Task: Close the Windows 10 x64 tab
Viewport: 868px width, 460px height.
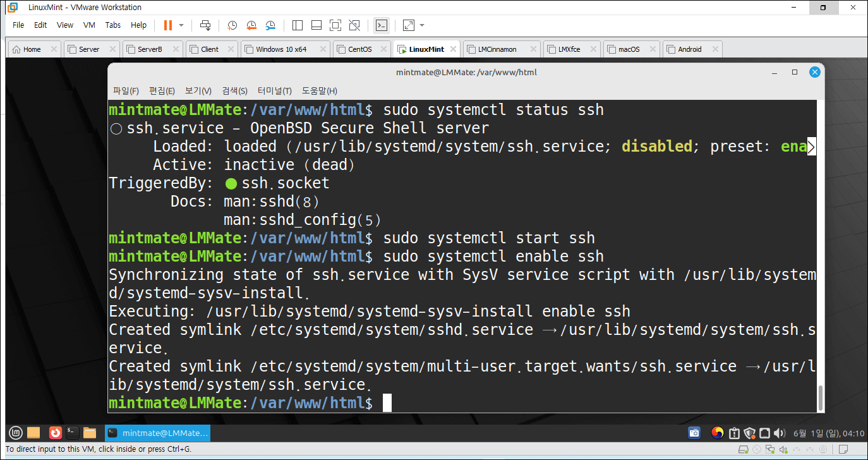Action: coord(323,49)
